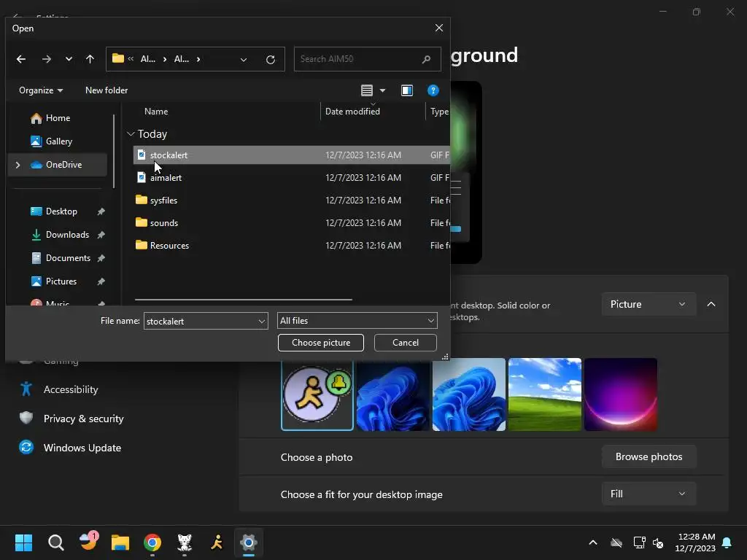Open dialog help

[x=433, y=90]
